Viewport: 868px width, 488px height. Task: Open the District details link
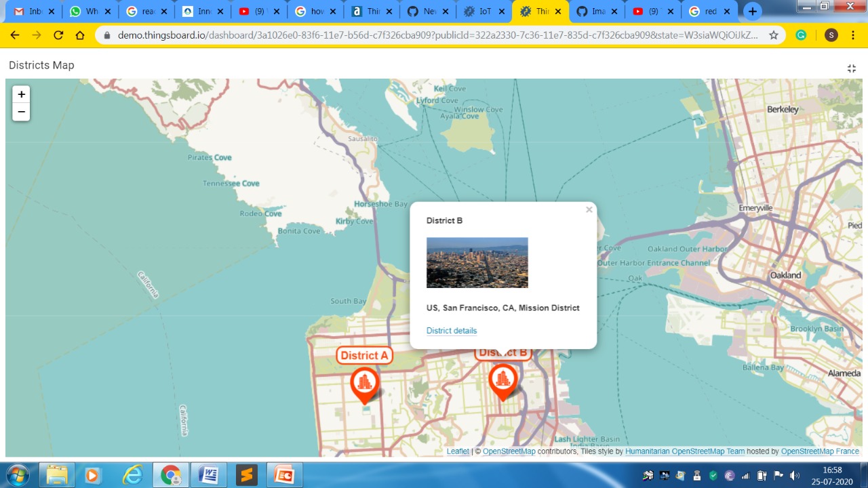(451, 331)
